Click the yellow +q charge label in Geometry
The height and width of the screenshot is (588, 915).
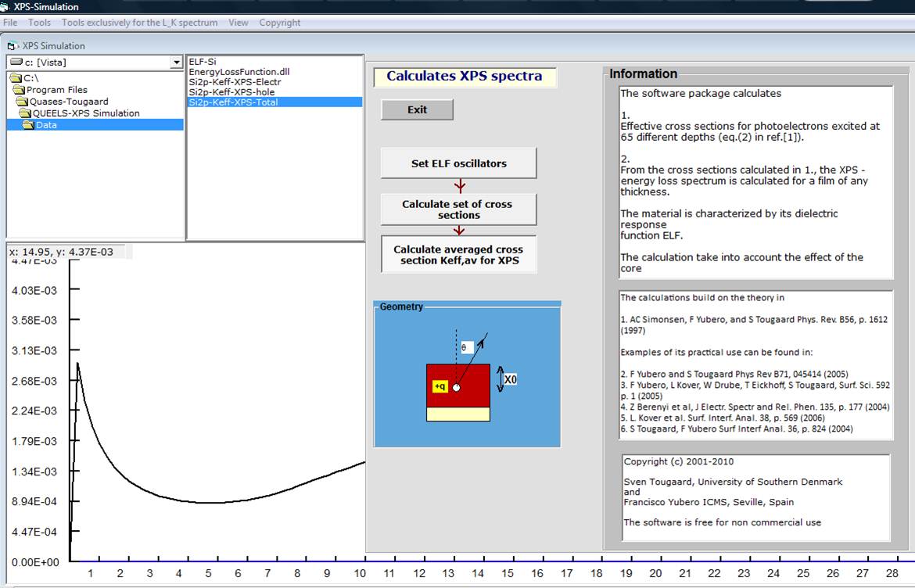coord(440,387)
